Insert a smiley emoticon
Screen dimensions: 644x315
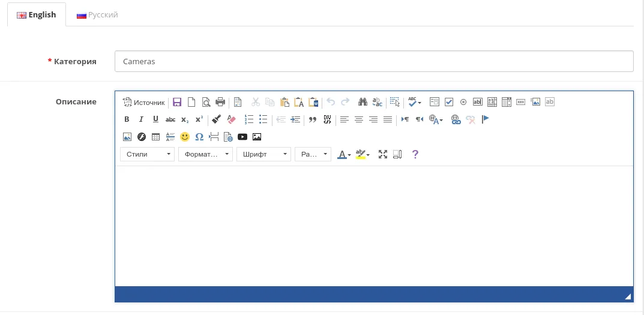(x=185, y=137)
